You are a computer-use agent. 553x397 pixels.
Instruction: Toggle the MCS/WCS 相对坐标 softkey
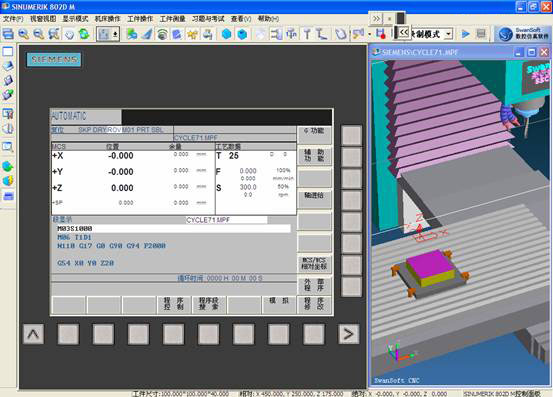pyautogui.click(x=314, y=263)
